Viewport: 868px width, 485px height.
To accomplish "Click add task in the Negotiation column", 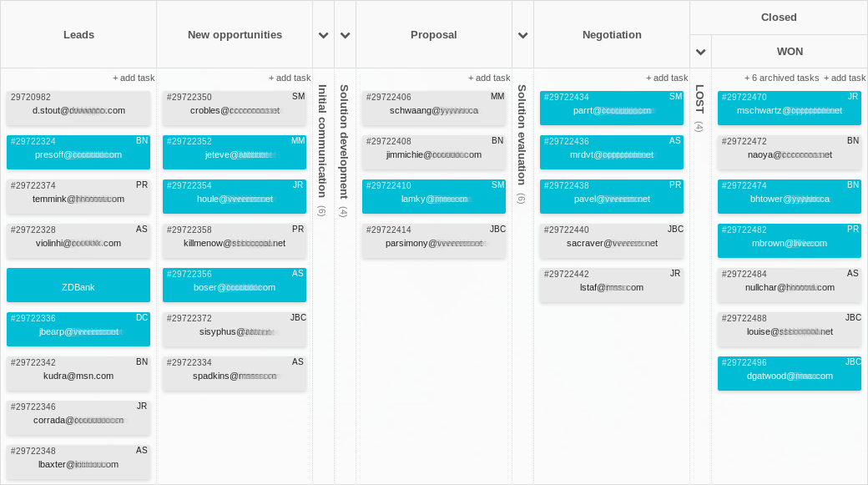I will pos(667,78).
